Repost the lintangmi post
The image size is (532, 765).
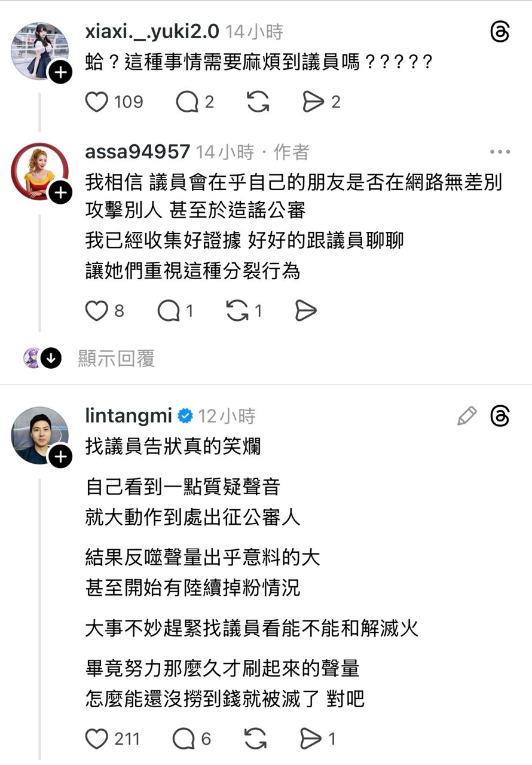[x=255, y=739]
